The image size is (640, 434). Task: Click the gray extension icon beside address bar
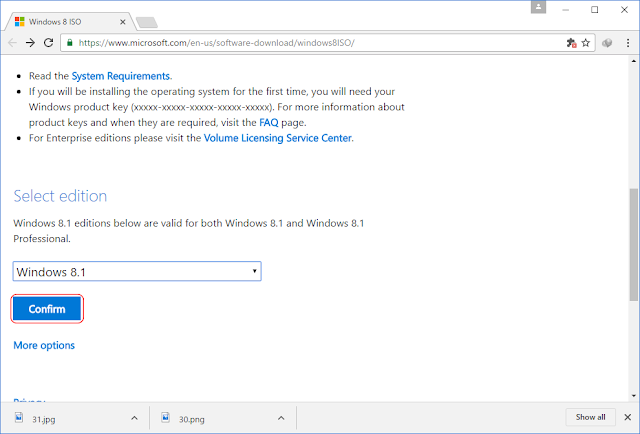(x=607, y=43)
